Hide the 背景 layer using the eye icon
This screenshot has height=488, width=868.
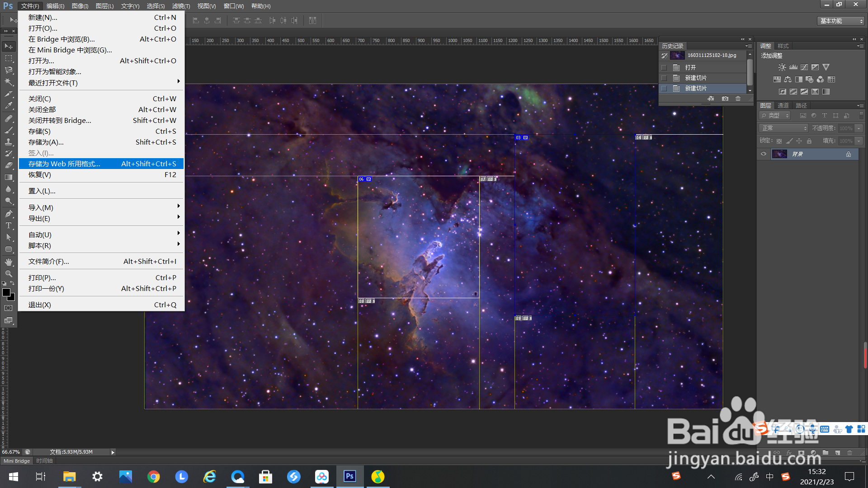click(x=764, y=154)
